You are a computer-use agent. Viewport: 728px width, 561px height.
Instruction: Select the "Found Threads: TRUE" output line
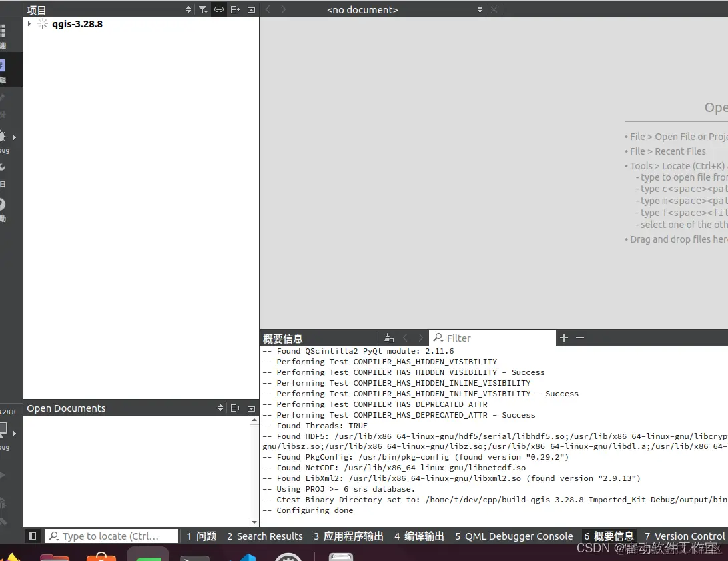[315, 426]
